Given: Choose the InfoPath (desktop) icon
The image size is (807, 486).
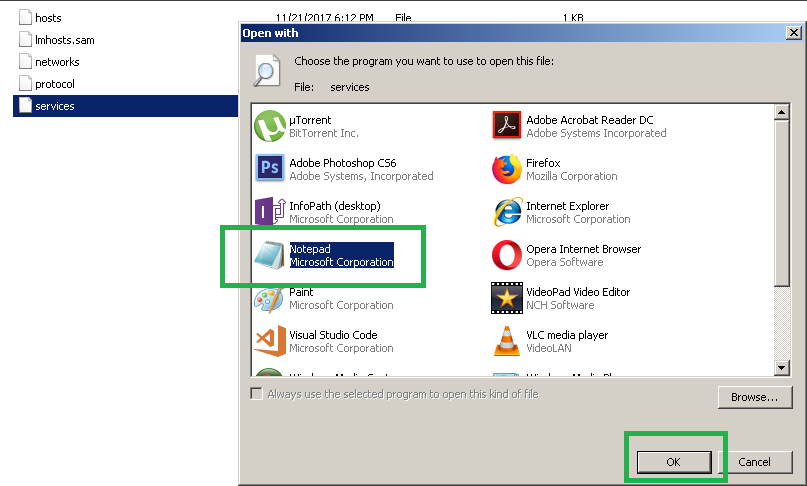Looking at the screenshot, I should (270, 211).
